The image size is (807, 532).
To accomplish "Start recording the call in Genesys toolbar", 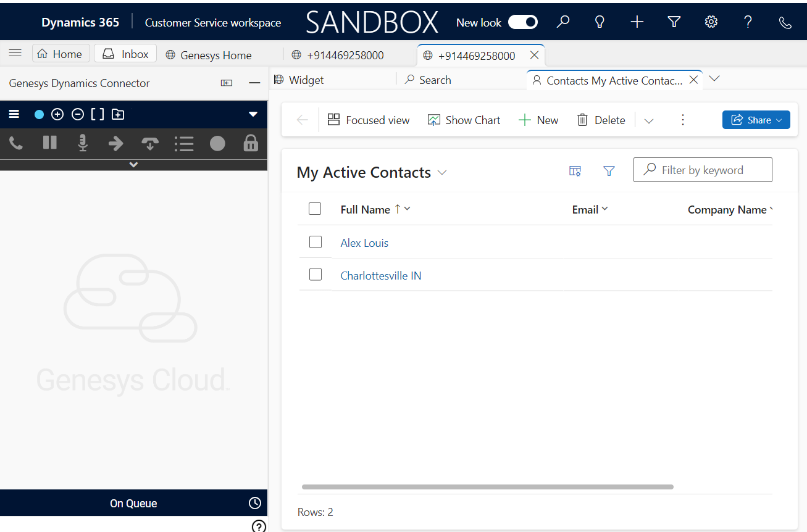I will coord(217,143).
